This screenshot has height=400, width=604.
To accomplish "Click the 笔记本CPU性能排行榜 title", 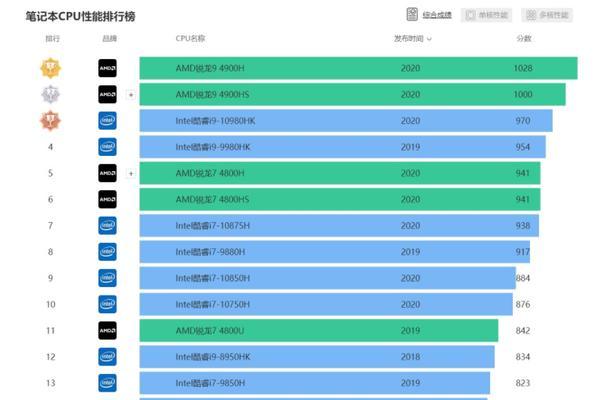I will point(80,16).
